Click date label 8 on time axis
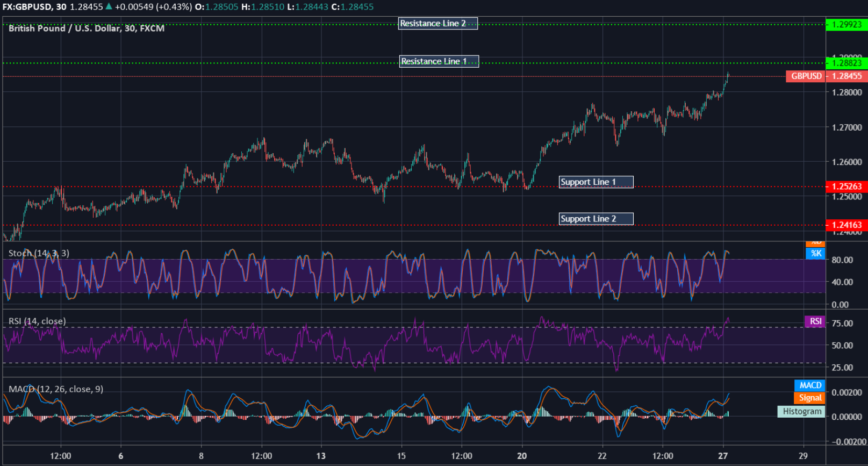 tap(201, 456)
